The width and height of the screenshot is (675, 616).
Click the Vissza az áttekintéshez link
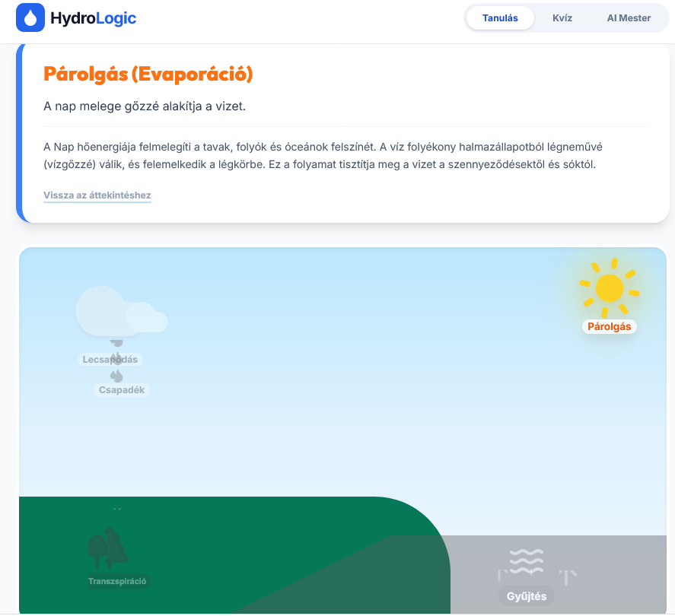pos(97,195)
